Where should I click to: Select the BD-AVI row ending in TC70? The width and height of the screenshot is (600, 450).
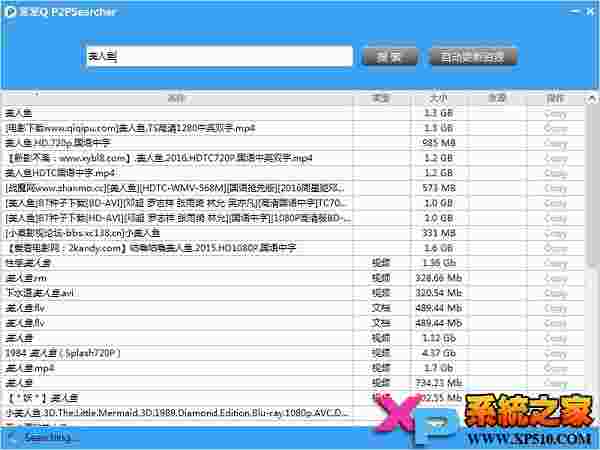293,203
